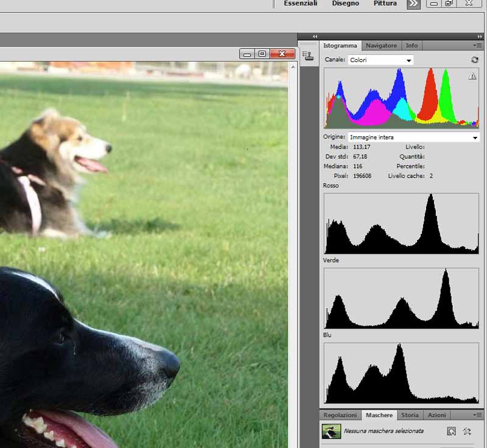Viewport: 487px width, 448px height.
Task: Open the Regolazioni tab
Action: (340, 415)
